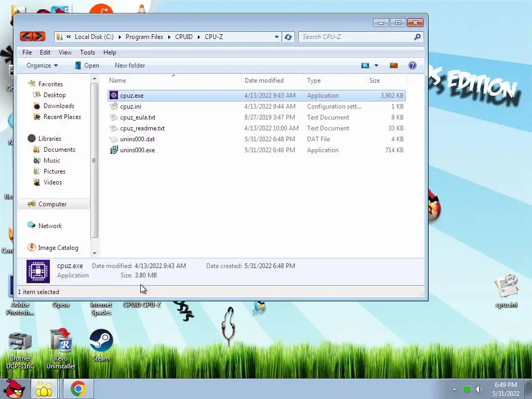The width and height of the screenshot is (532, 399).
Task: Click the navigation pane scroll down arrow
Action: coord(95,253)
